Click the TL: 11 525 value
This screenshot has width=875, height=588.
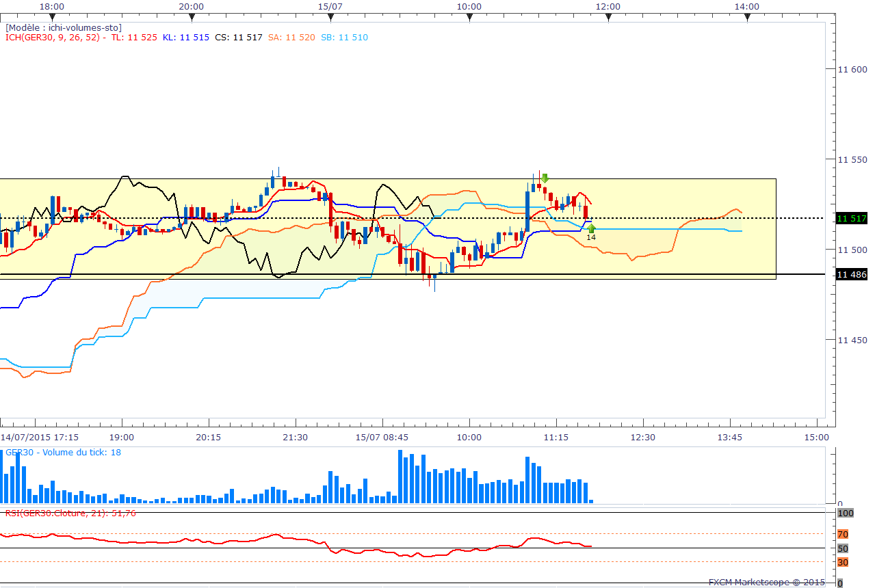134,37
